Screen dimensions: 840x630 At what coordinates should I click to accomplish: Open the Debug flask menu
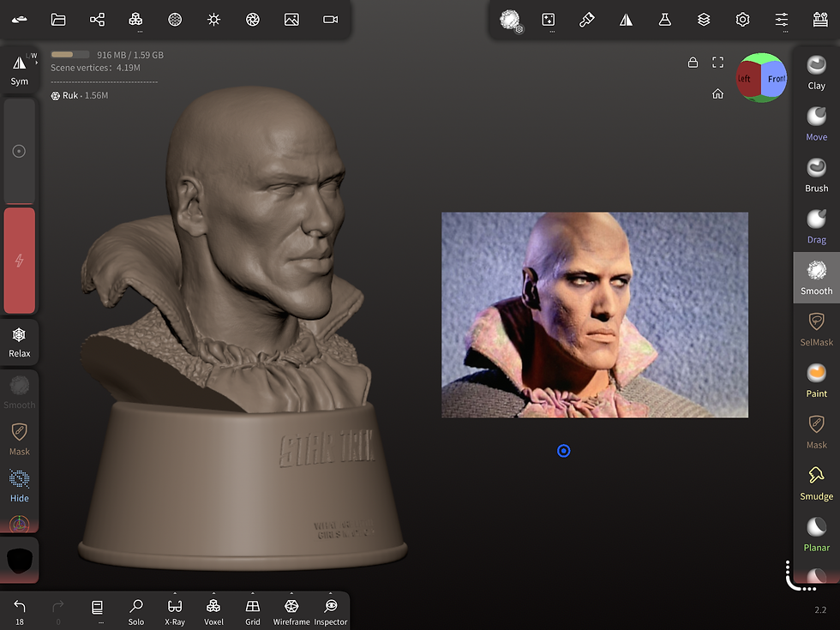[x=665, y=20]
